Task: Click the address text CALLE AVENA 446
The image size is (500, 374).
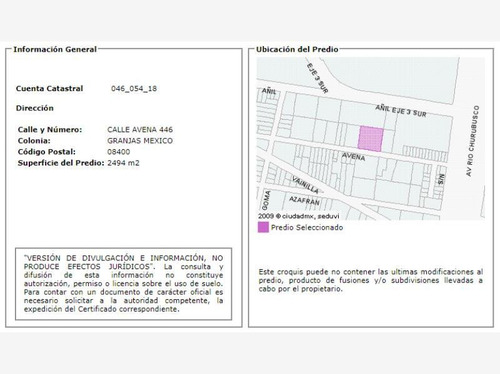Action: [x=140, y=130]
